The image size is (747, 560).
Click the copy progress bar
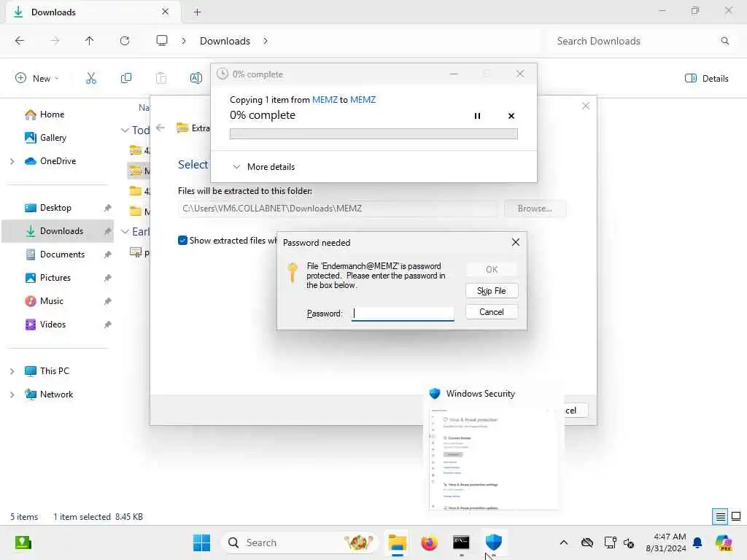point(373,134)
